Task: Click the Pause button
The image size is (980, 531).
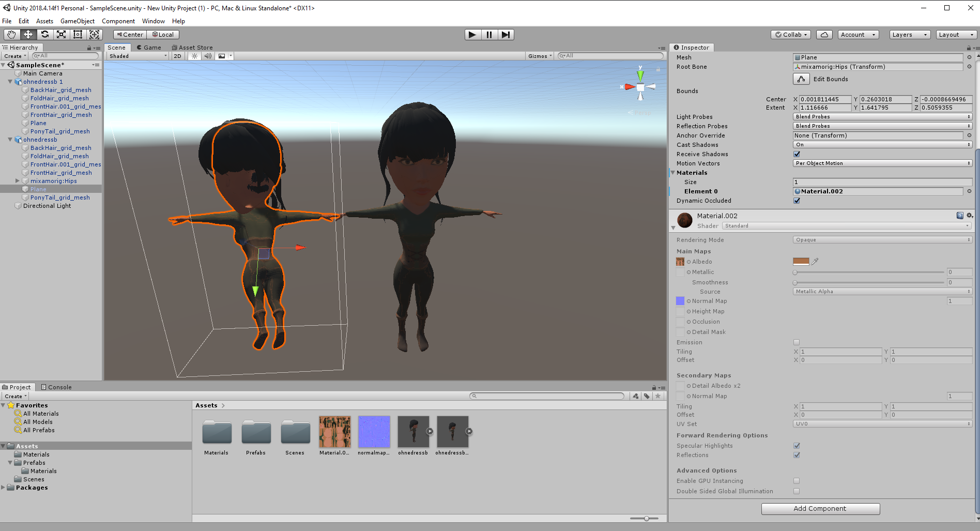Action: coord(489,35)
